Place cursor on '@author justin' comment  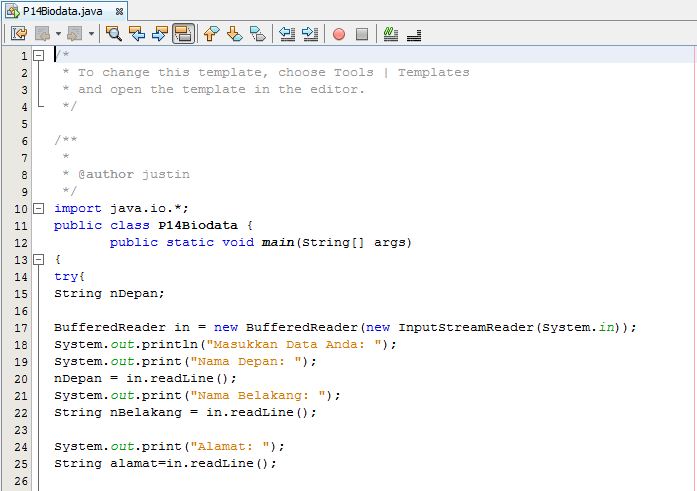pyautogui.click(x=134, y=174)
